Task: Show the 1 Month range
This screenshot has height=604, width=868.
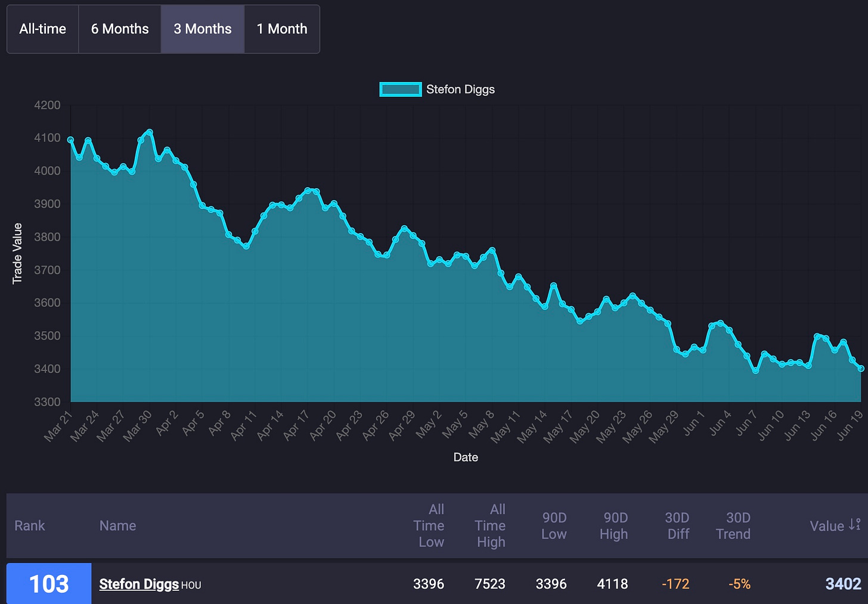Action: 282,29
